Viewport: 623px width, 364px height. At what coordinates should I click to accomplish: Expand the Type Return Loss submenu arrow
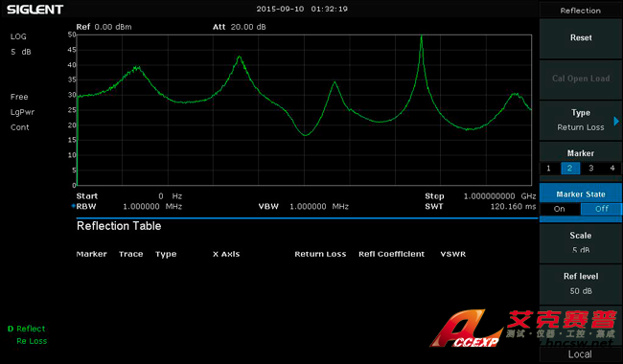tap(616, 121)
